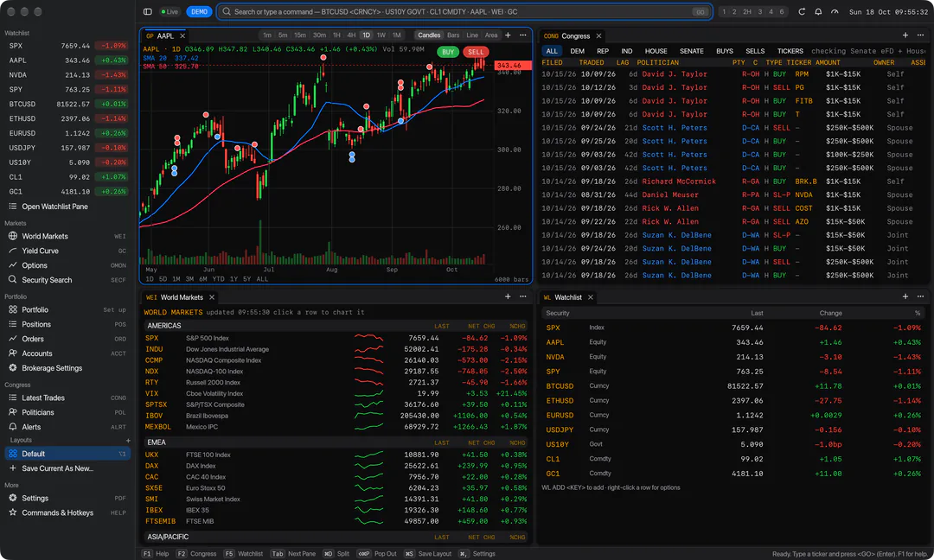Select the 4H chart interval
The height and width of the screenshot is (560, 934).
click(351, 35)
